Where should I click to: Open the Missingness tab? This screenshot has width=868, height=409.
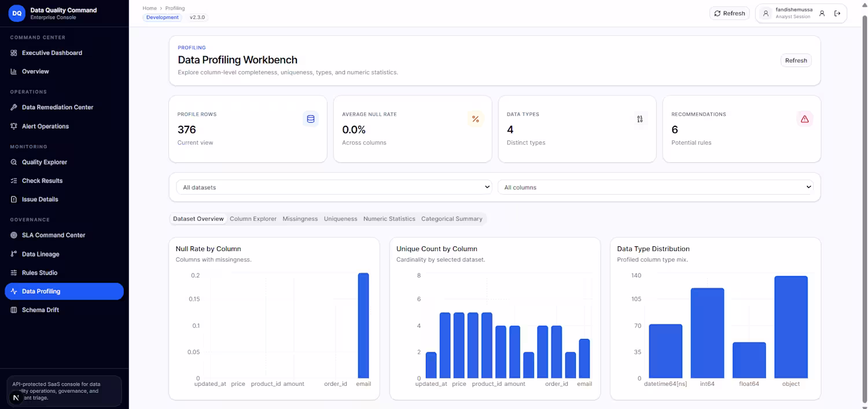(x=300, y=219)
